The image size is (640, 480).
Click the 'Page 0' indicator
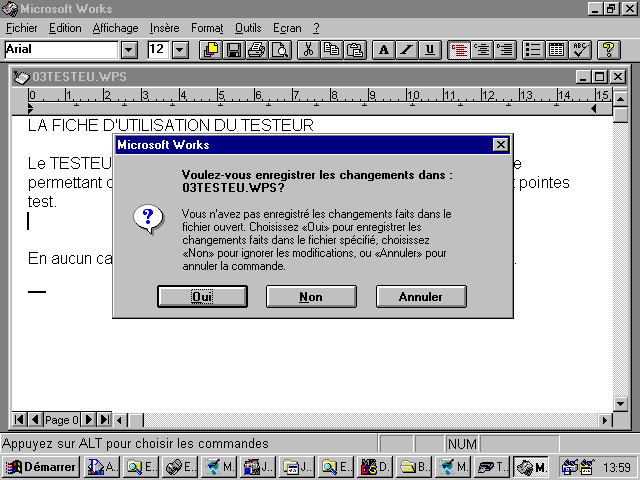tap(61, 420)
